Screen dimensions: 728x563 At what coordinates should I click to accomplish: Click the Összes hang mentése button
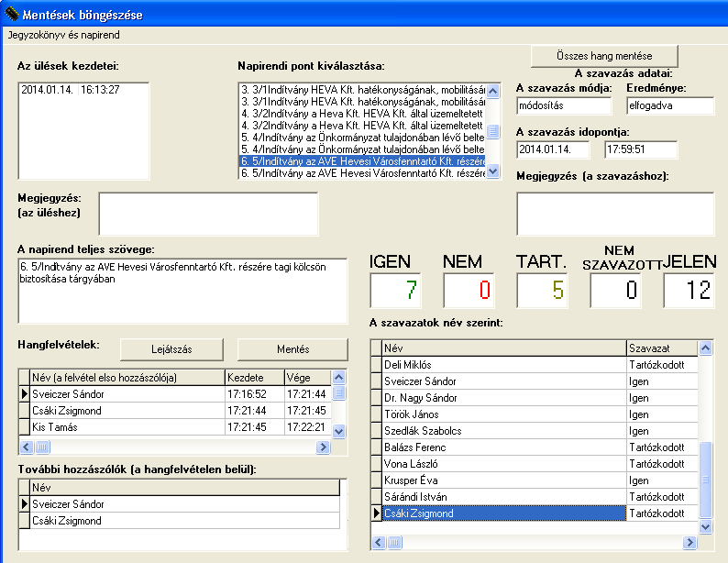click(604, 56)
